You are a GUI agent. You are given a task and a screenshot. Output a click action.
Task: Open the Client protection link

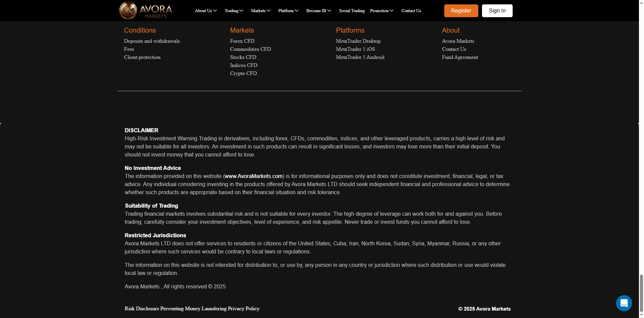(x=142, y=57)
